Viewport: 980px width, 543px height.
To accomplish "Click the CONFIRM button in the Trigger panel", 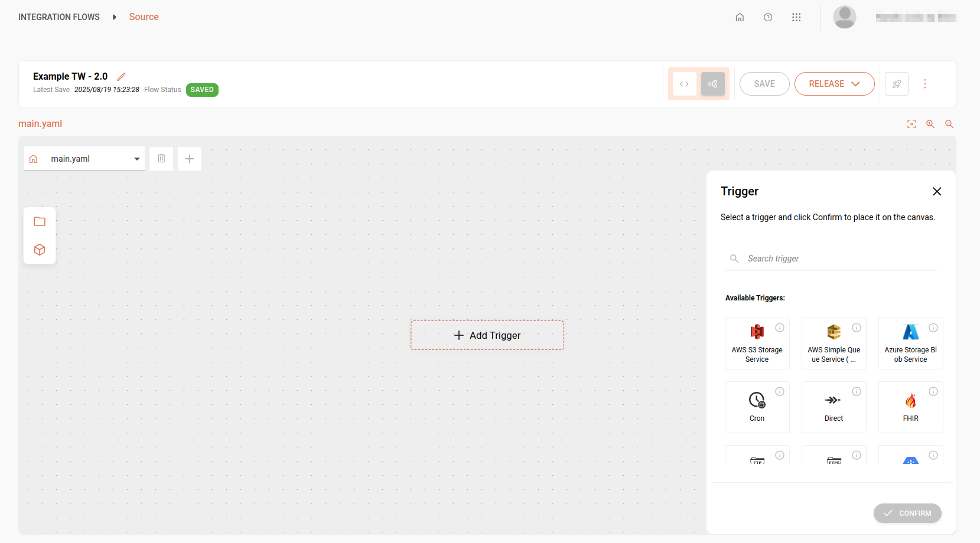I will coord(907,513).
